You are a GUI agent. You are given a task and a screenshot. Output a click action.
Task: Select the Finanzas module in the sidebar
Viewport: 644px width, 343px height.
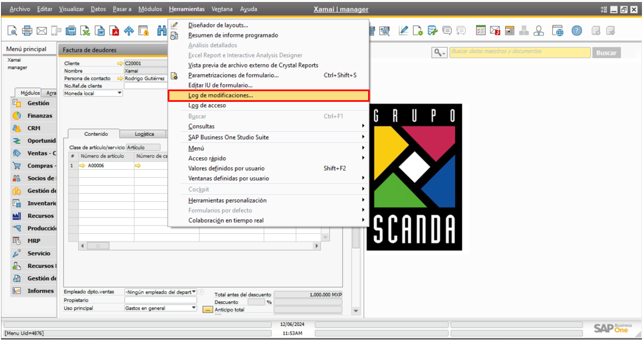(34, 116)
